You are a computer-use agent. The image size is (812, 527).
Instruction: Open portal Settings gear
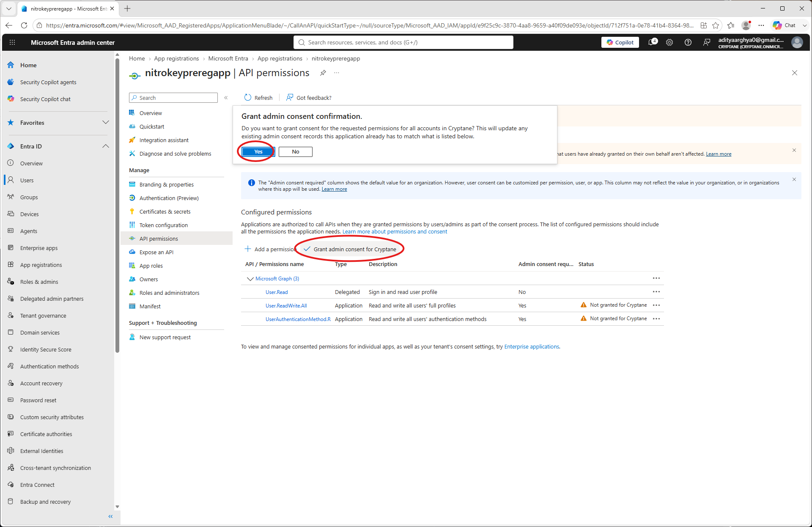pyautogui.click(x=669, y=42)
